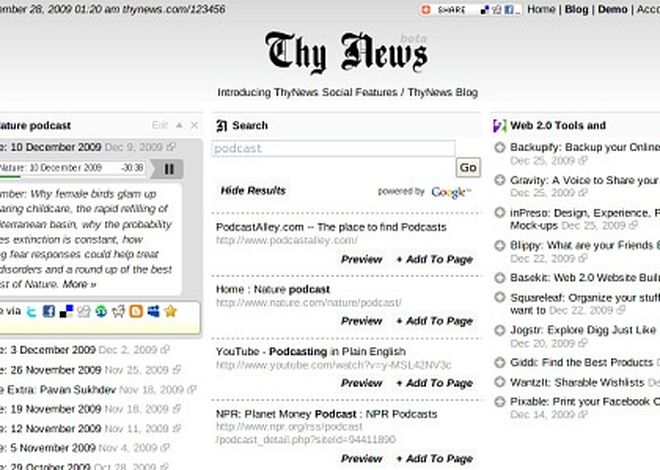660x470 pixels.
Task: Open Pixable external link icon after Dec 14
Action: pyautogui.click(x=583, y=415)
